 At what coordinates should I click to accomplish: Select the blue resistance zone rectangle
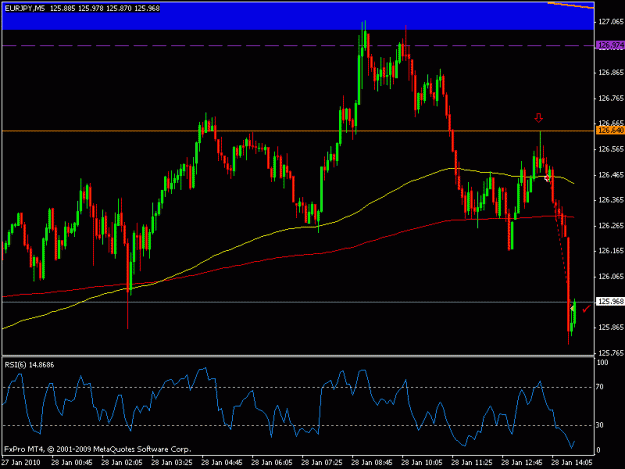tap(298, 18)
